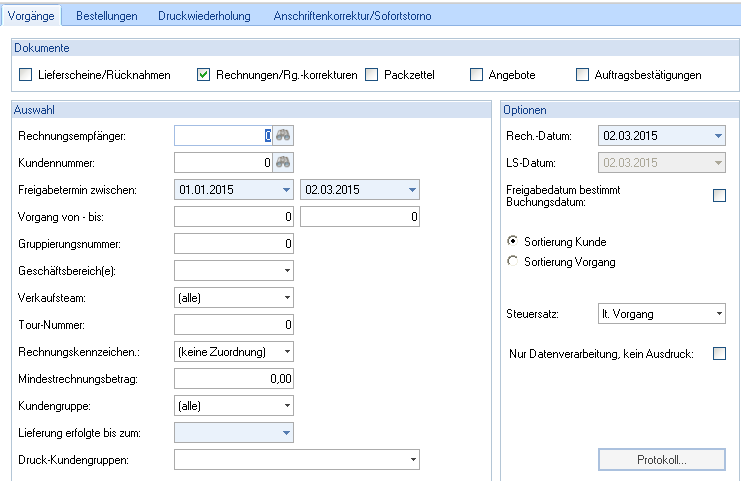
Task: Enable the Lieferscheine/Rücknahmen checkbox
Action: click(26, 75)
